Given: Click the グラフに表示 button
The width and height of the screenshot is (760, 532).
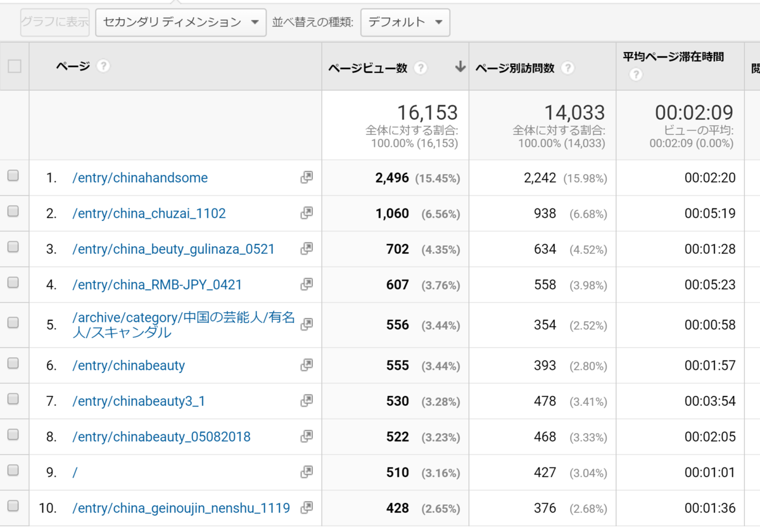Looking at the screenshot, I should 55,22.
